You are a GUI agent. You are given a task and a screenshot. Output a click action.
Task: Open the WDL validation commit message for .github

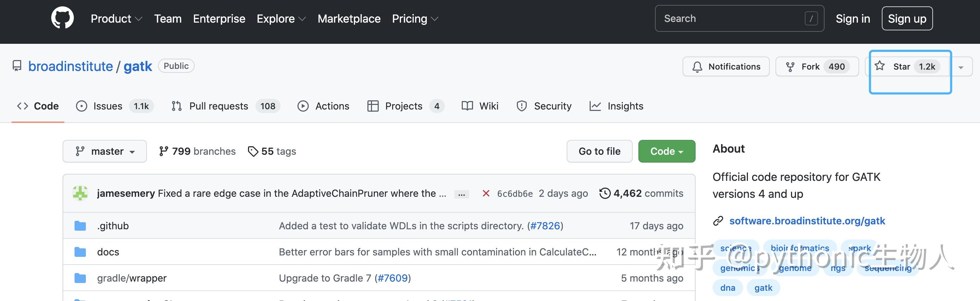coord(401,226)
